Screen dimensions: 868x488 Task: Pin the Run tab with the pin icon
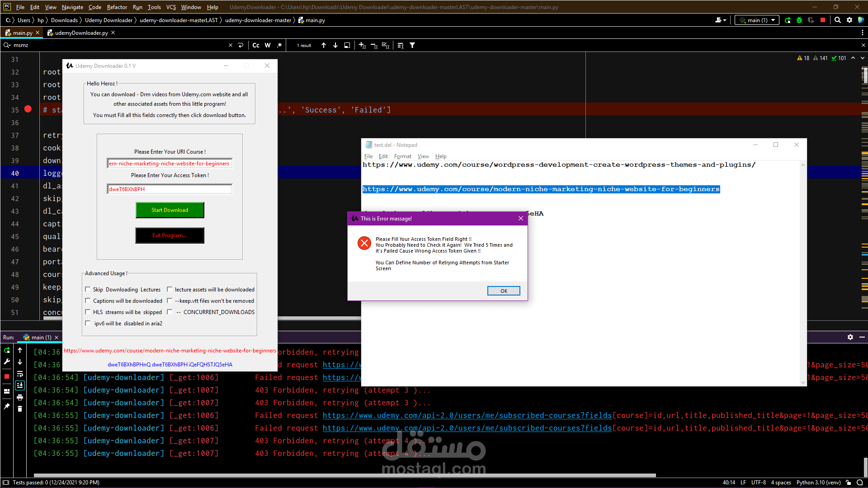pyautogui.click(x=7, y=406)
